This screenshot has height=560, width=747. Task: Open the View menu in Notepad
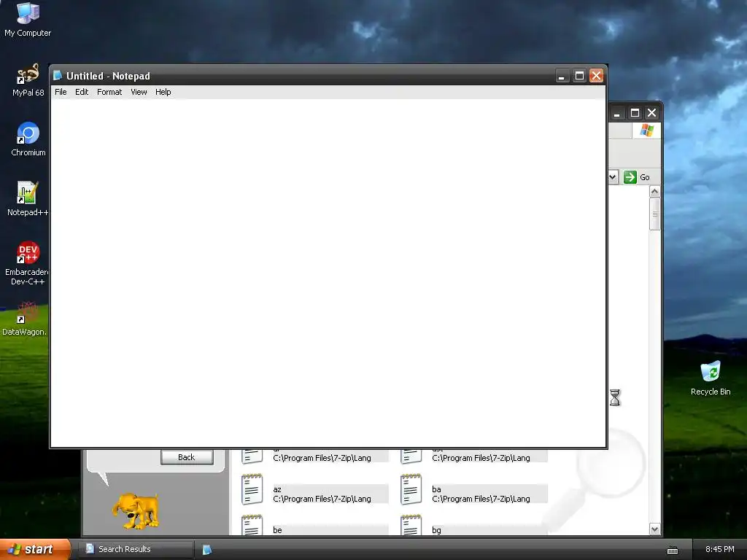(x=139, y=92)
